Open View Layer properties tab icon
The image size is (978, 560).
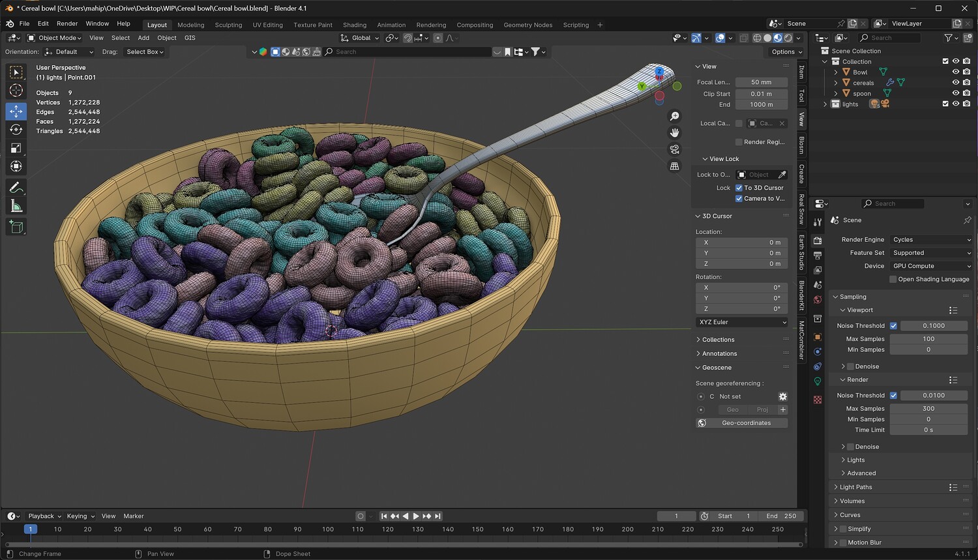(818, 271)
